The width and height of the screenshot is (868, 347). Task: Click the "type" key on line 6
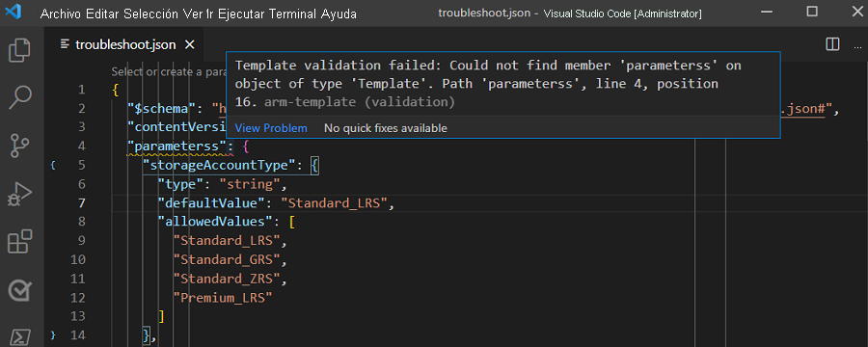point(180,184)
